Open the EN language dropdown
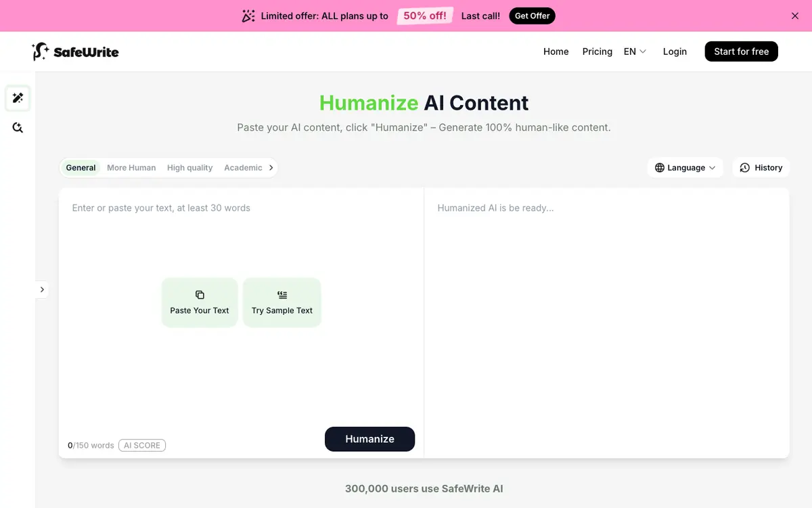 coord(635,51)
